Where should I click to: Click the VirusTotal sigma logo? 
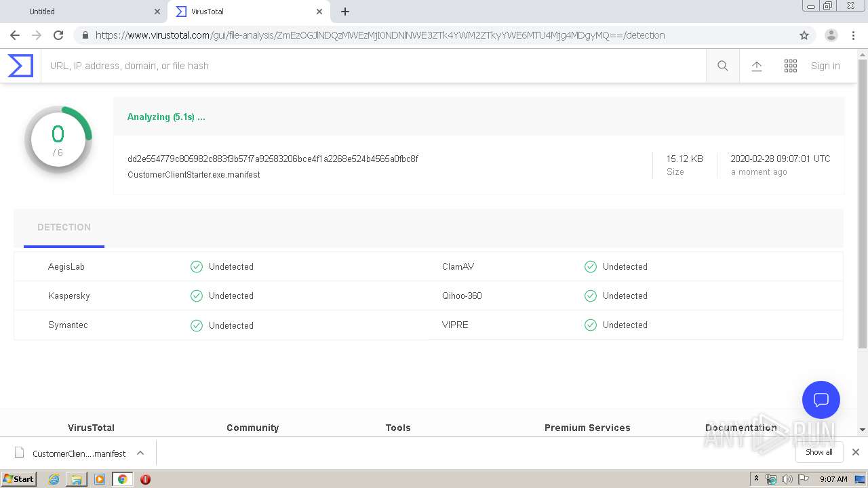coord(20,66)
